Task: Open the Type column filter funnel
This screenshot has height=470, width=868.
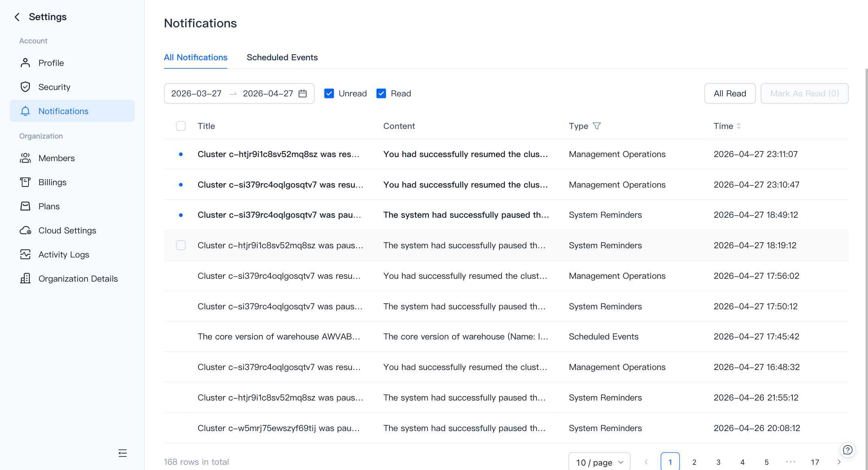Action: (x=597, y=126)
